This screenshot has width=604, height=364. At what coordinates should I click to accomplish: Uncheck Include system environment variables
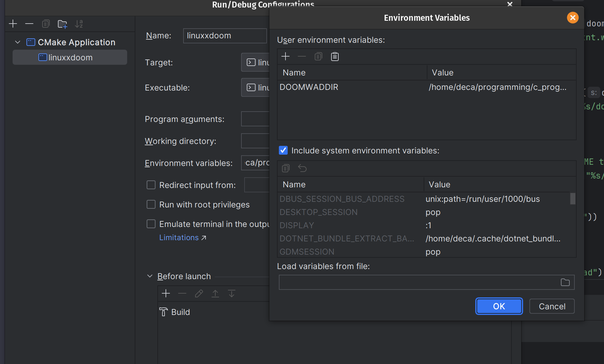(283, 150)
